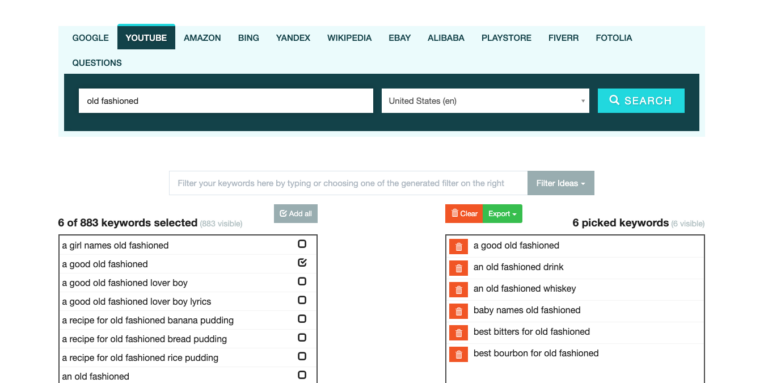Tick 'a recipe for old fashioned bread pudding' box
Image resolution: width=768 pixels, height=383 pixels.
coord(302,337)
